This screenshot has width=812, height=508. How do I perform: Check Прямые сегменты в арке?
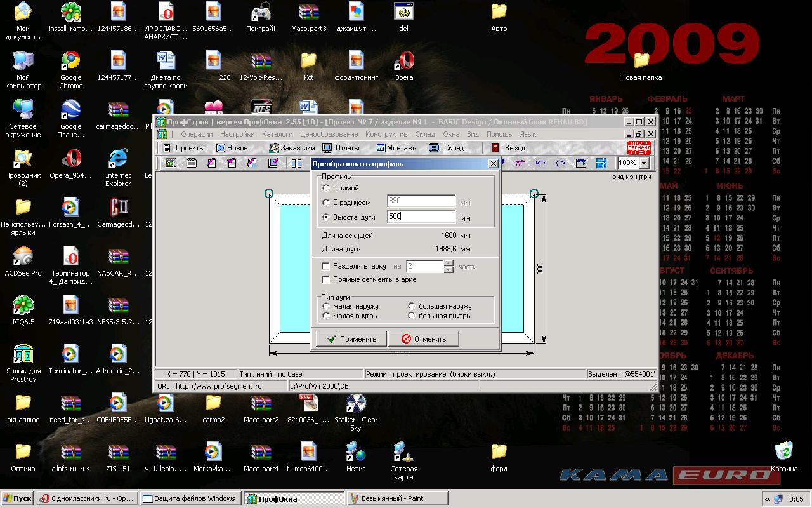pos(326,279)
